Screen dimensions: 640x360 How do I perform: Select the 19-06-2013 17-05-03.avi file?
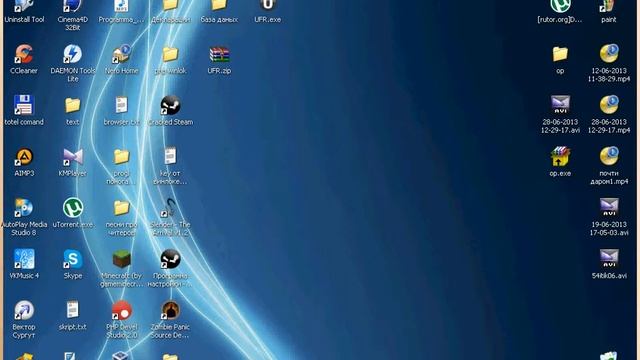609,208
